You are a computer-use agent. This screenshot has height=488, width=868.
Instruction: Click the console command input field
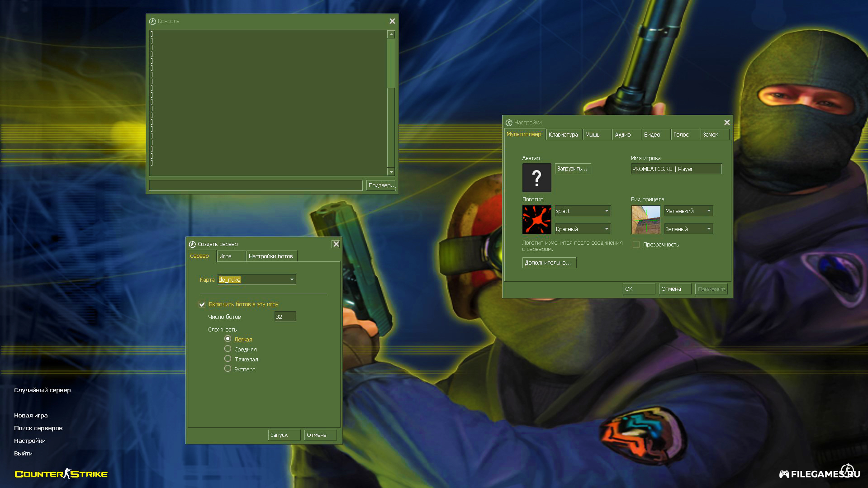pyautogui.click(x=256, y=185)
